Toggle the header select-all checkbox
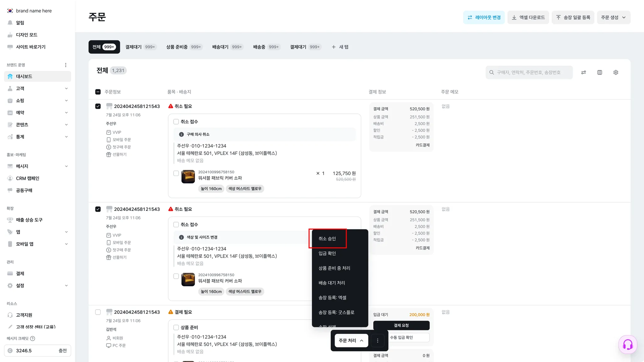This screenshot has width=644, height=362. [x=98, y=92]
